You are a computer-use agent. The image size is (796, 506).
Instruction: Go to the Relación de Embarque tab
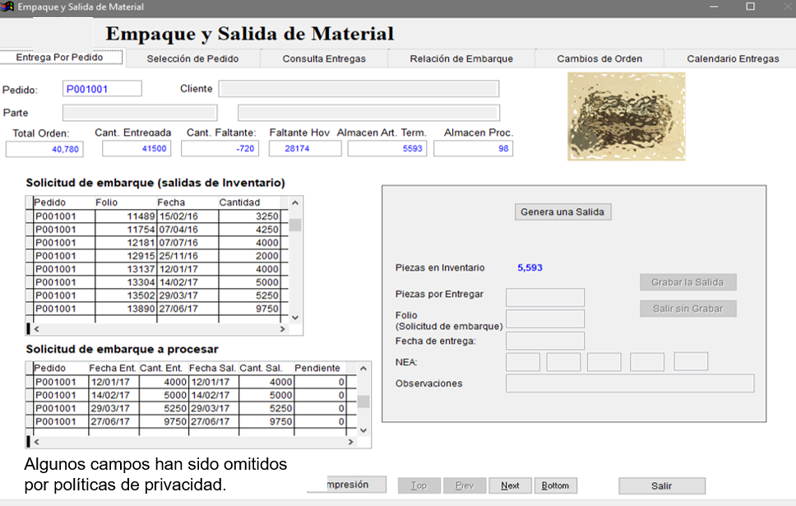(x=461, y=59)
